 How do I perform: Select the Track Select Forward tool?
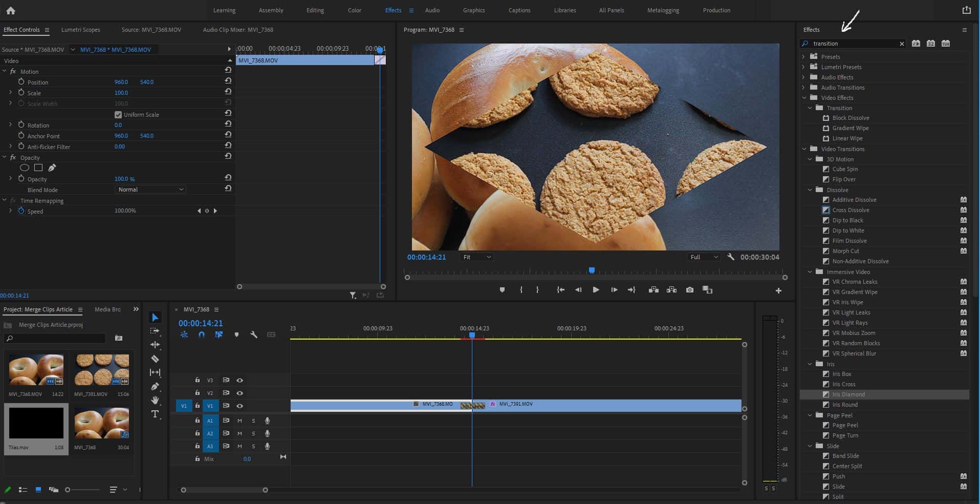coord(155,331)
